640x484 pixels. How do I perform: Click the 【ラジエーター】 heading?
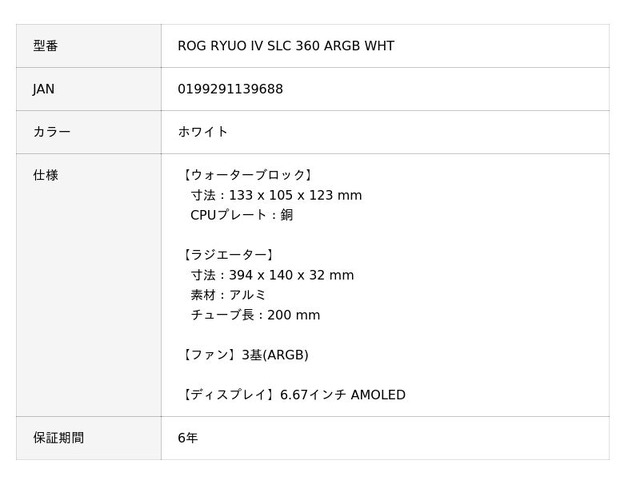(x=227, y=255)
